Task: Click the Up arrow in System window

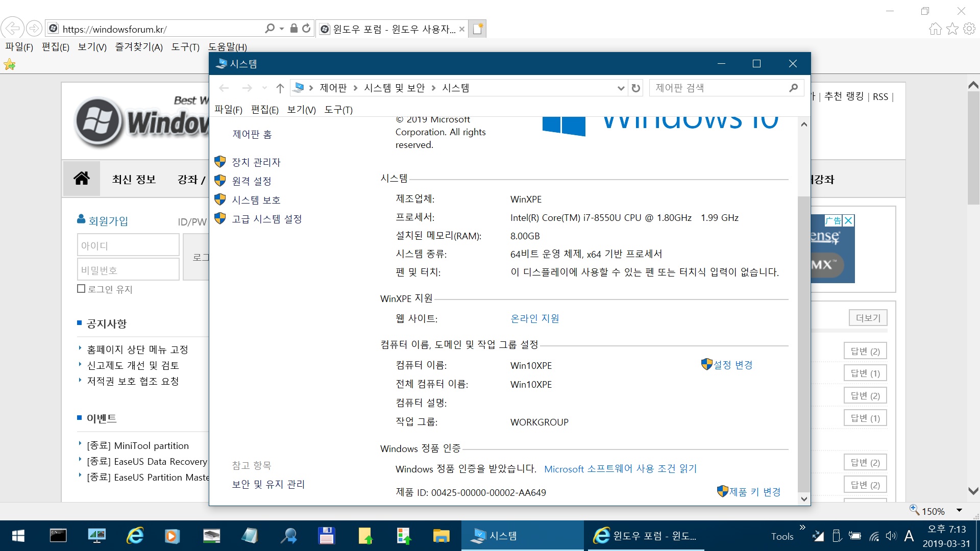Action: tap(280, 88)
